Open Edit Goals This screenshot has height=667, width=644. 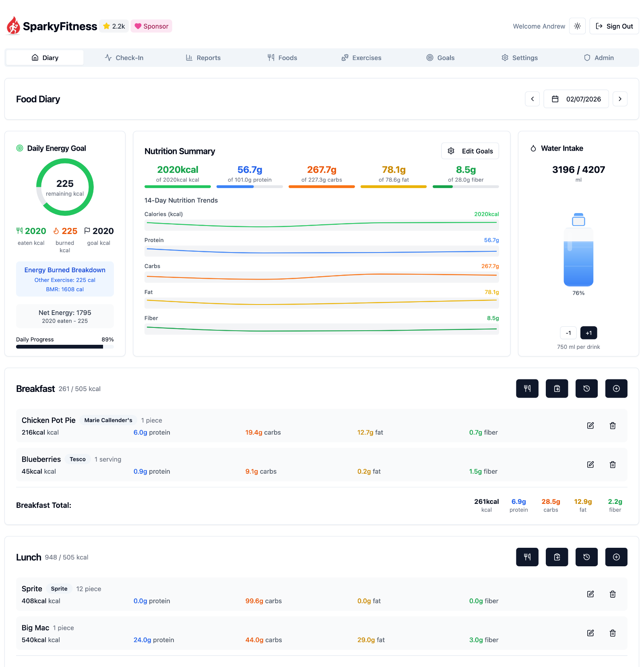[470, 151]
